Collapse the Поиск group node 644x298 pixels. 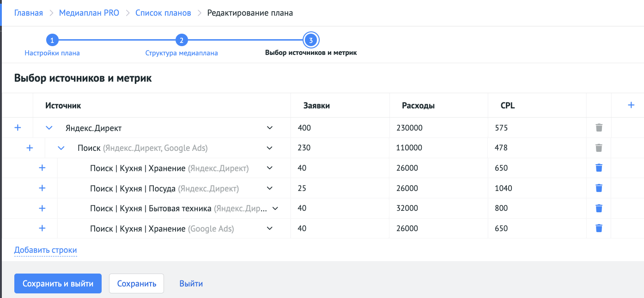[61, 148]
